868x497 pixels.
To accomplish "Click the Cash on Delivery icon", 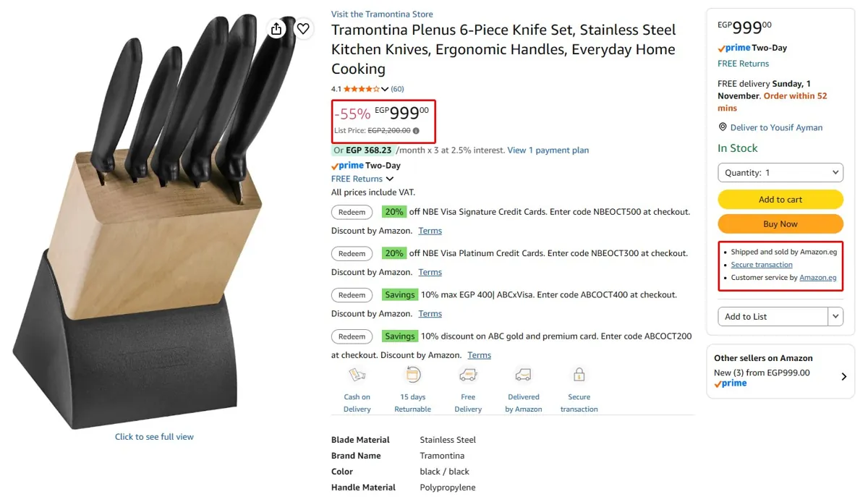I will coord(357,375).
